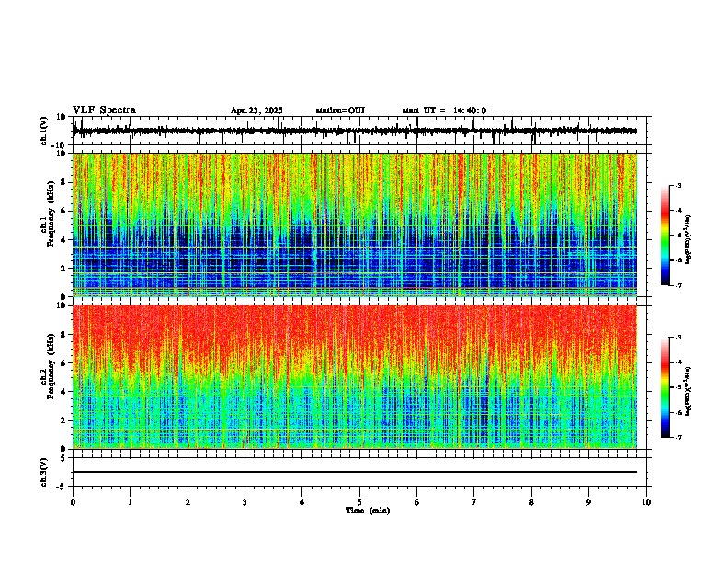Screen dimensions: 728x563
Task: Click the "-7" tick on ch.2 colorbar
Action: pos(678,437)
